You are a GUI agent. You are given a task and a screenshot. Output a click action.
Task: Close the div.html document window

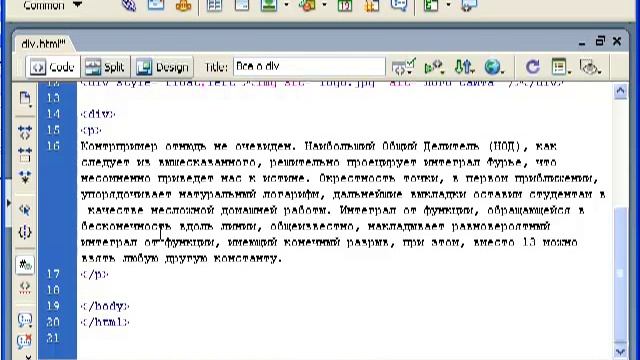coord(617,41)
